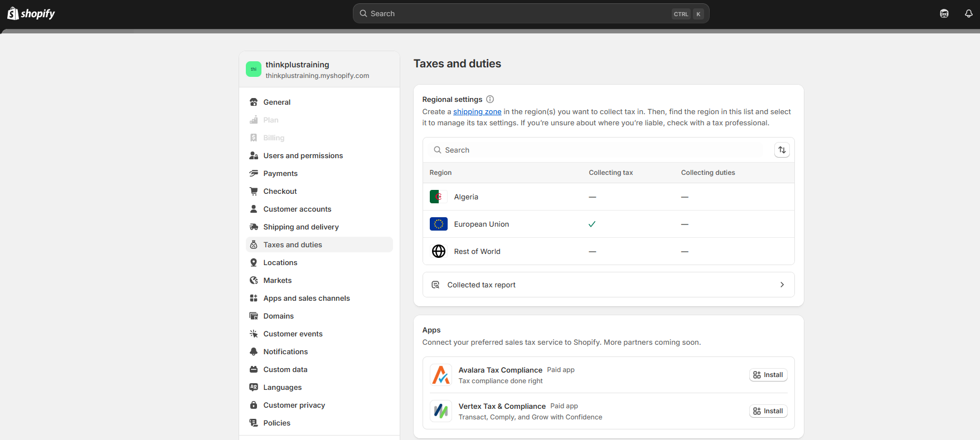Screen dimensions: 980x440
Task: Open the Rest of World region row
Action: (609, 251)
